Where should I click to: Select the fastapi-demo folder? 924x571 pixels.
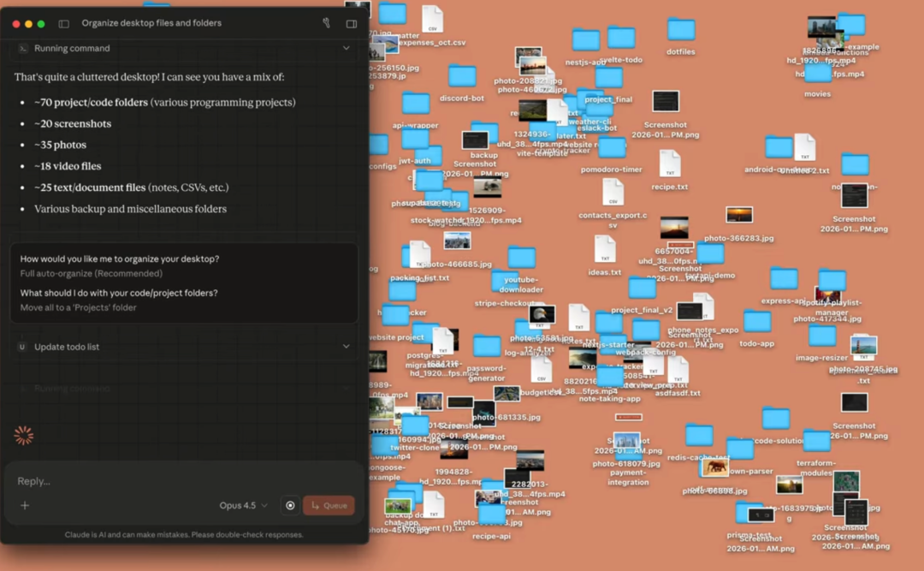[x=710, y=254]
